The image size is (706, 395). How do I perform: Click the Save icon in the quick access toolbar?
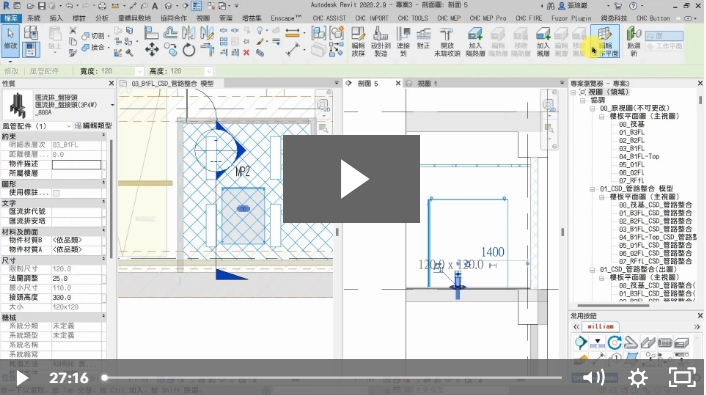[x=41, y=6]
